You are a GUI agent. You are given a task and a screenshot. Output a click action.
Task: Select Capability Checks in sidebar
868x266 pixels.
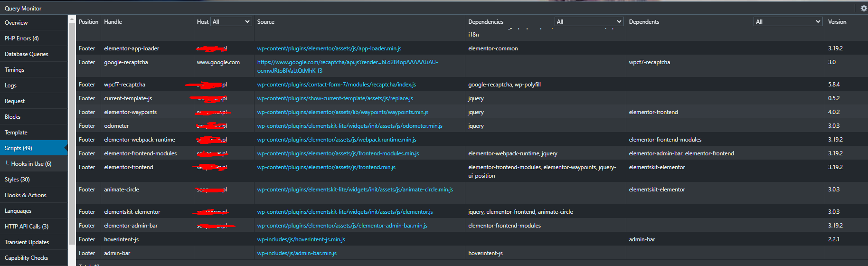coord(27,258)
